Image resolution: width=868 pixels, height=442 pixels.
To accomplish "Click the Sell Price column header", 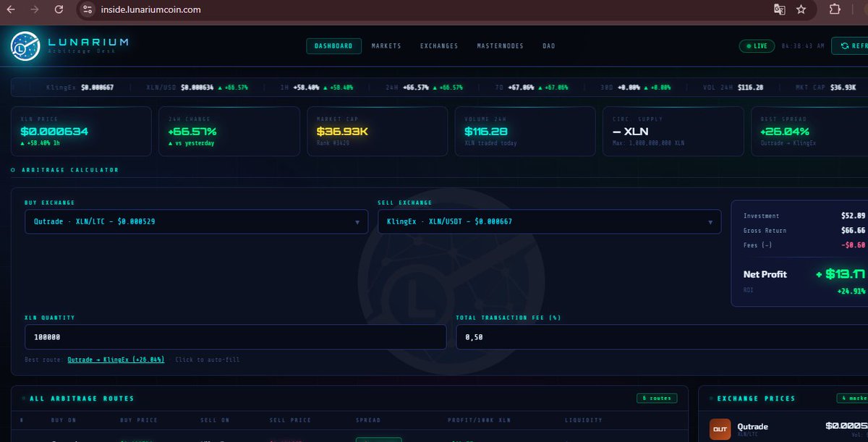I will pyautogui.click(x=290, y=420).
